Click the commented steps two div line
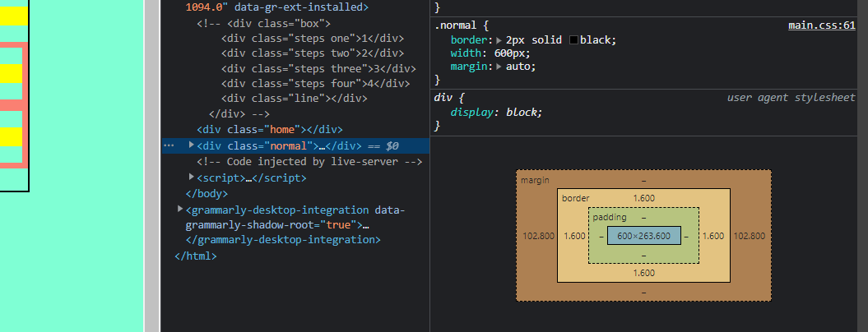Viewport: 868px width, 332px height. [x=312, y=53]
